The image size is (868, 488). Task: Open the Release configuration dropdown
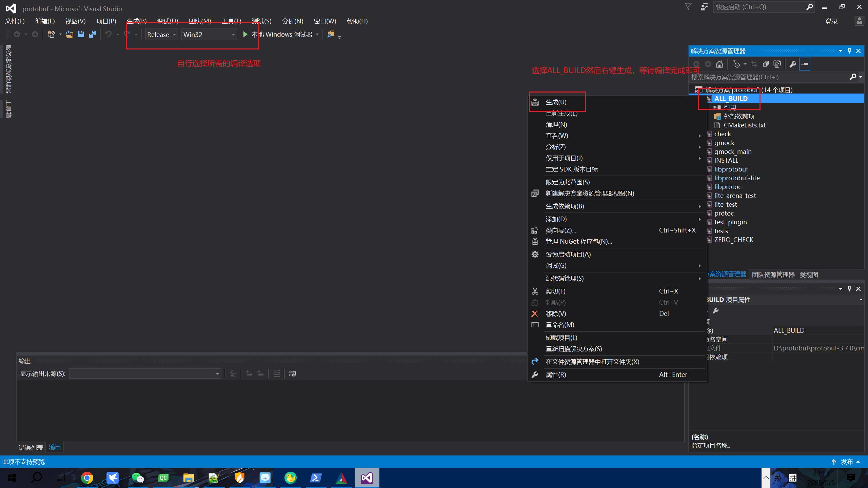click(162, 34)
